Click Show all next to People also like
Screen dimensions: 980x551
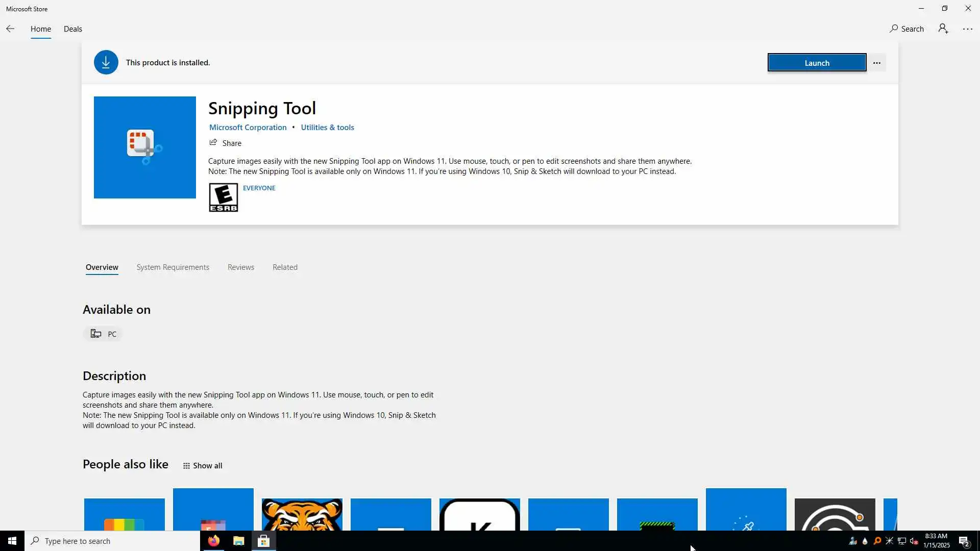tap(203, 466)
